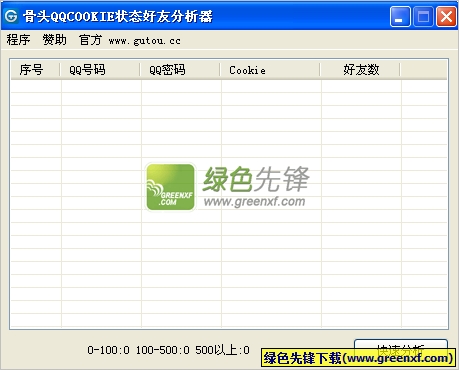Click the 0-100:0 count label

point(108,350)
